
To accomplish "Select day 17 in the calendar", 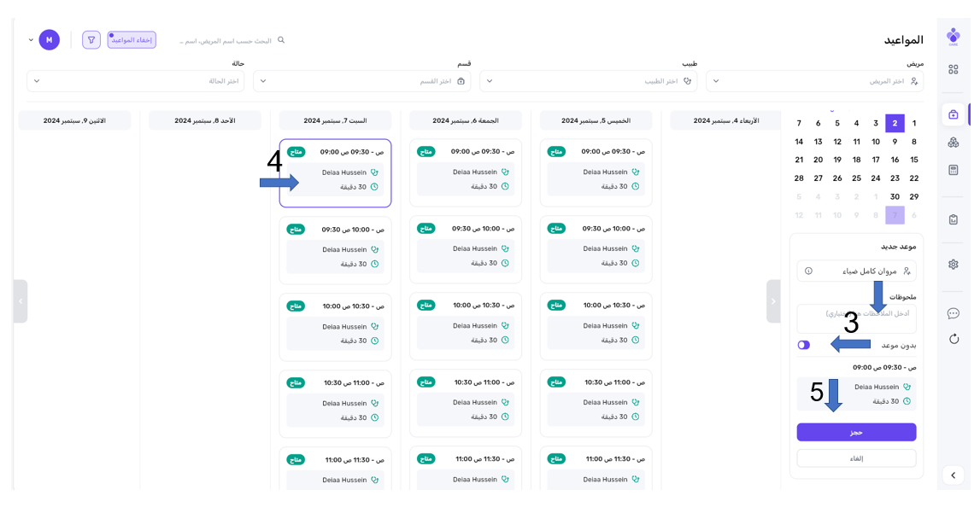I will (876, 160).
